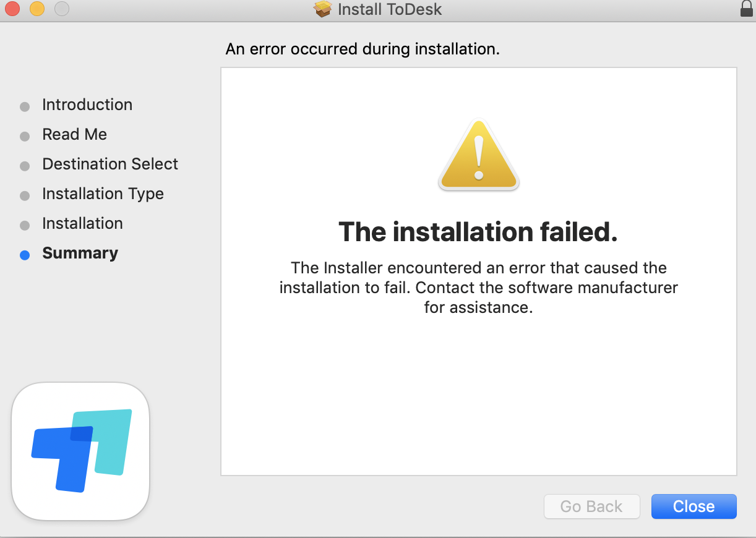Click the red close window button

[x=12, y=9]
